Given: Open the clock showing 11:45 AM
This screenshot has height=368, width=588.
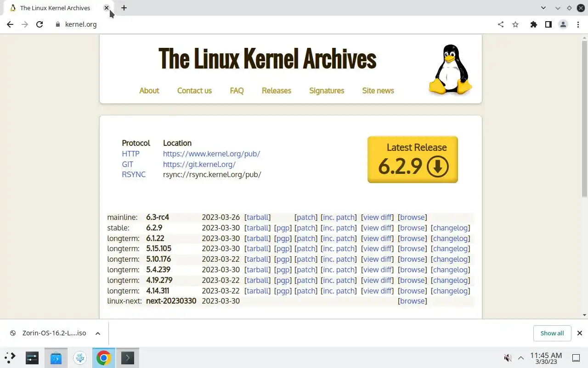Looking at the screenshot, I should click(x=546, y=358).
